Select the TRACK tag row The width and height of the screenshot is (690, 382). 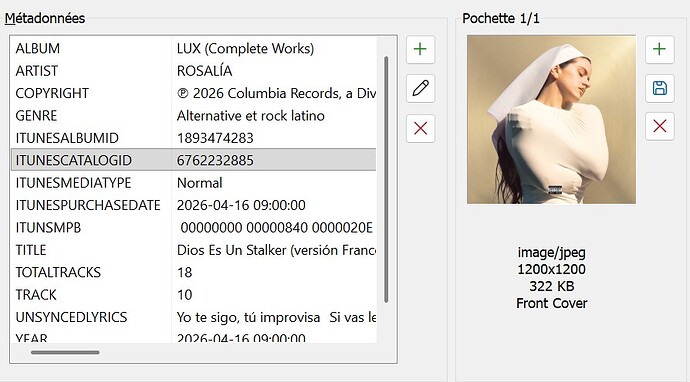[x=194, y=295]
